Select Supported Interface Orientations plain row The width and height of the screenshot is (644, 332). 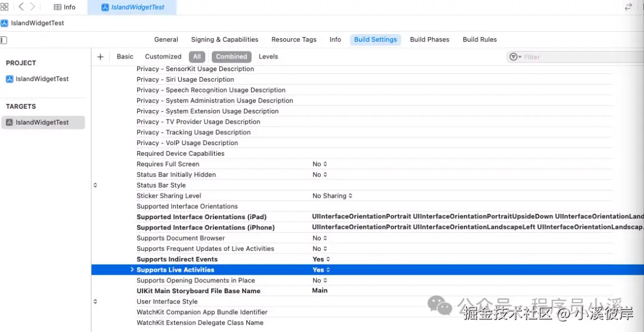pyautogui.click(x=187, y=206)
